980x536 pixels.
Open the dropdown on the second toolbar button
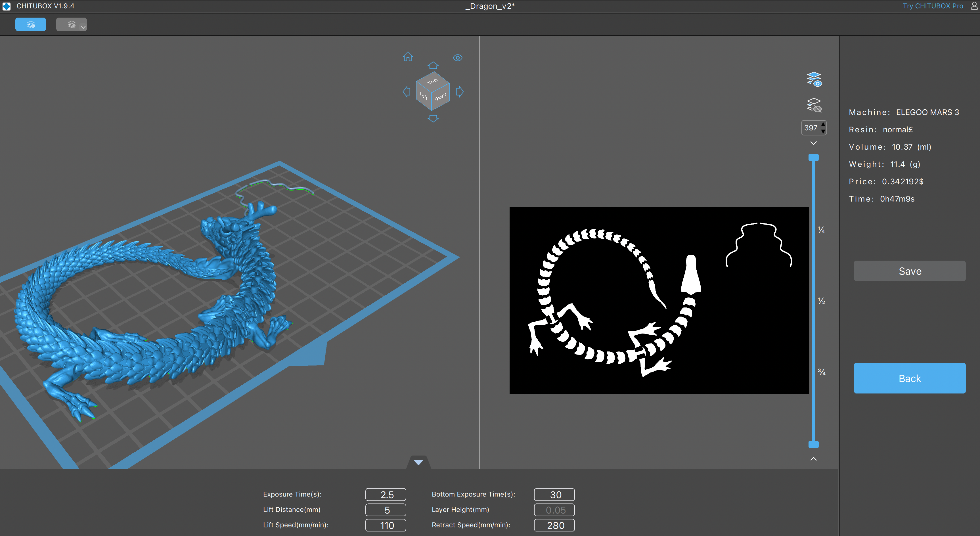[x=83, y=27]
